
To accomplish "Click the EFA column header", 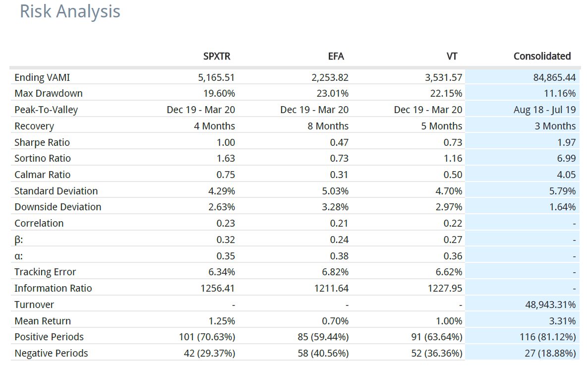I will (x=336, y=56).
